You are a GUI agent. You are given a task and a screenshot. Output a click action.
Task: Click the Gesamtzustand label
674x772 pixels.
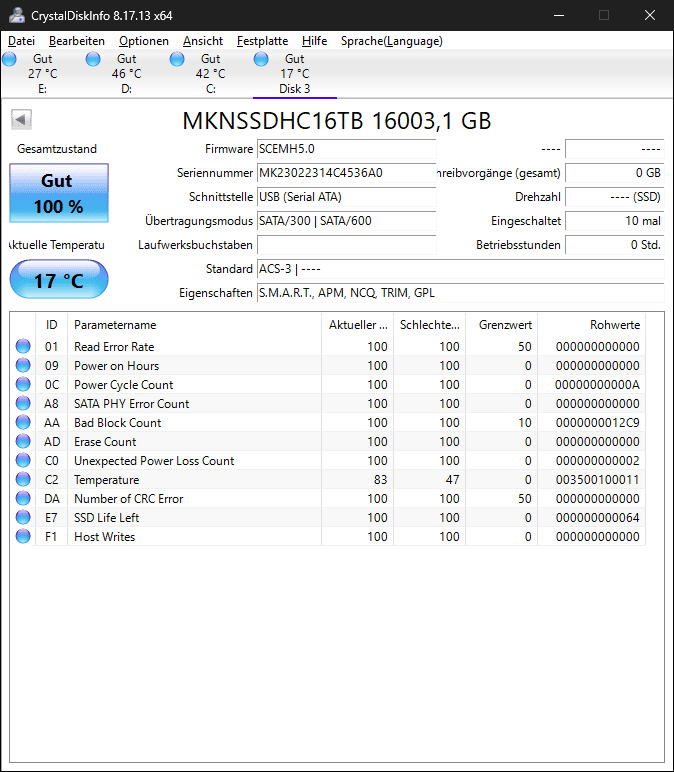coord(57,149)
